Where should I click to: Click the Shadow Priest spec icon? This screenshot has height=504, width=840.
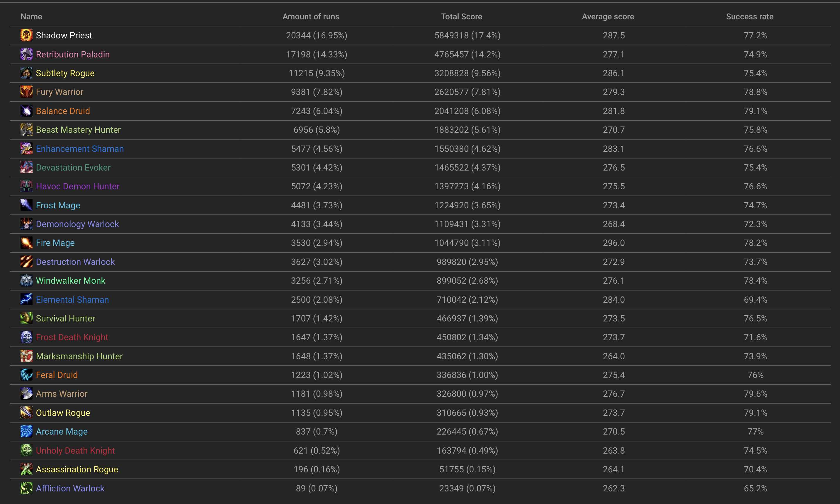coord(26,35)
